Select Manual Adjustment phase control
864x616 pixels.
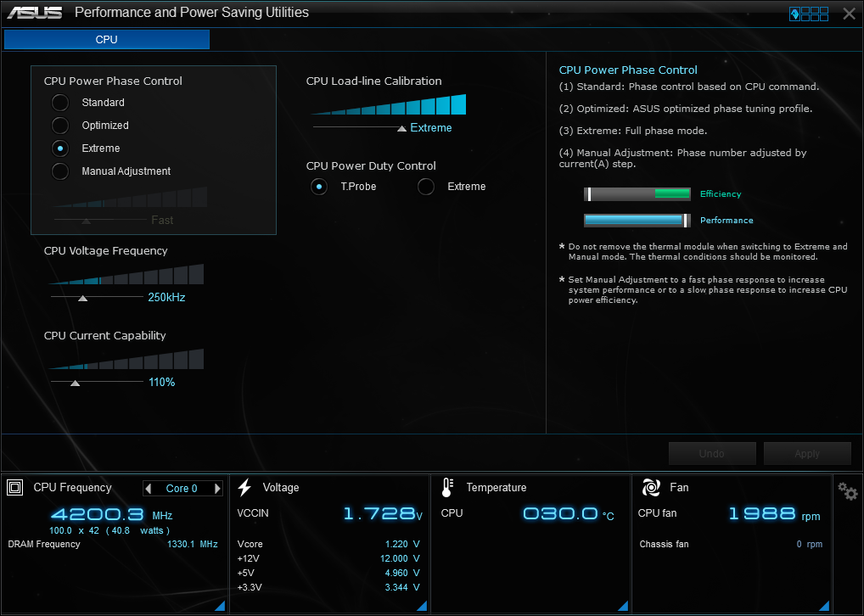pyautogui.click(x=60, y=171)
